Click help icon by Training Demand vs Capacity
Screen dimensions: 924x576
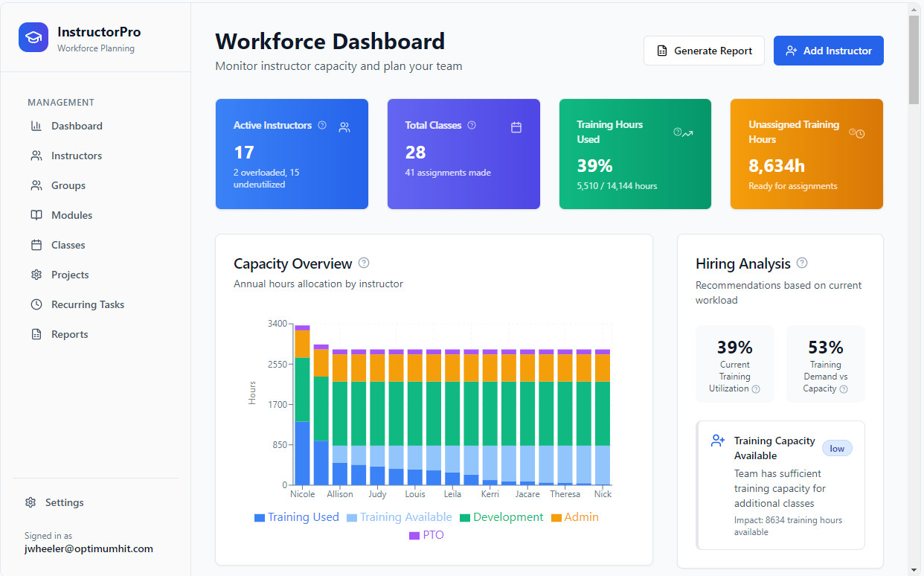[844, 389]
